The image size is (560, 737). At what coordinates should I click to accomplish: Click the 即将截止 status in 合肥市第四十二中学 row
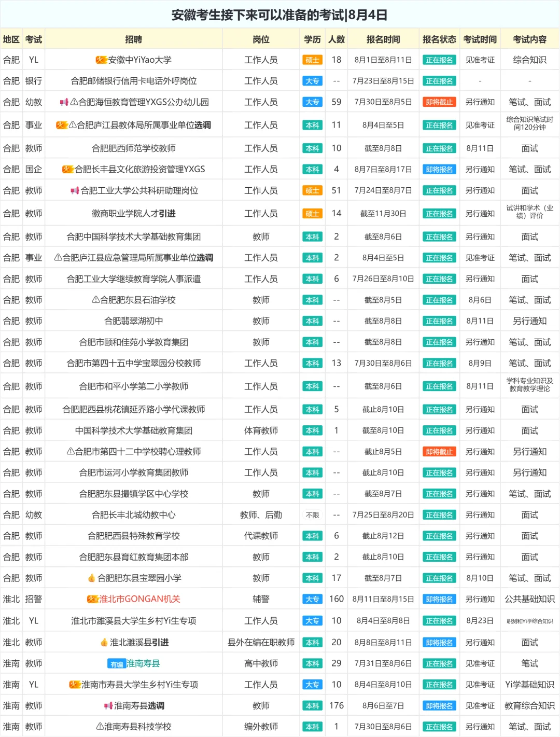440,452
